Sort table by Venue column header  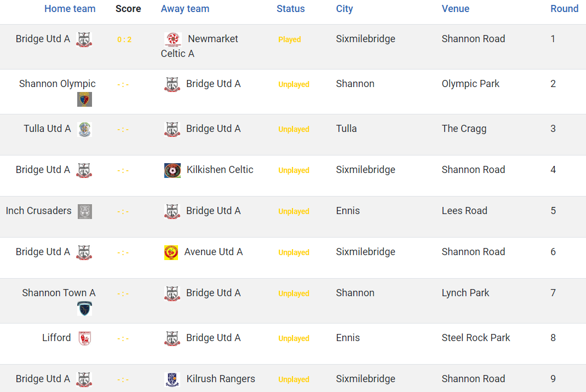coord(455,9)
